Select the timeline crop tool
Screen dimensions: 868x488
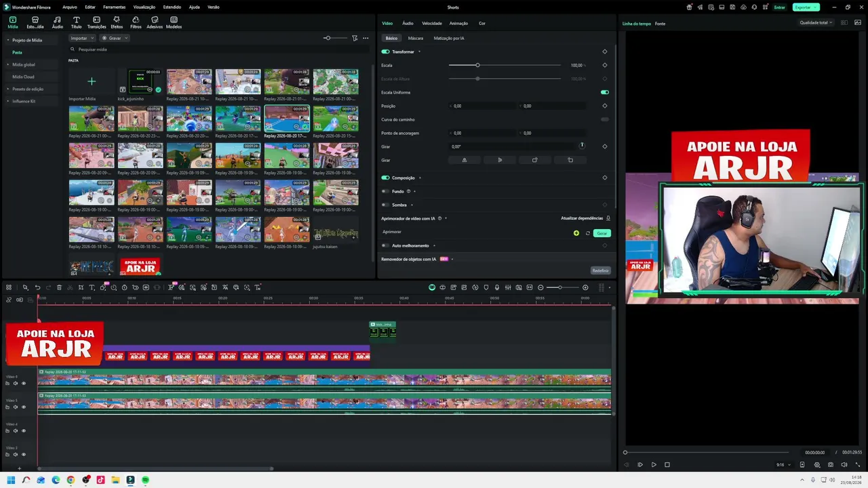point(81,287)
